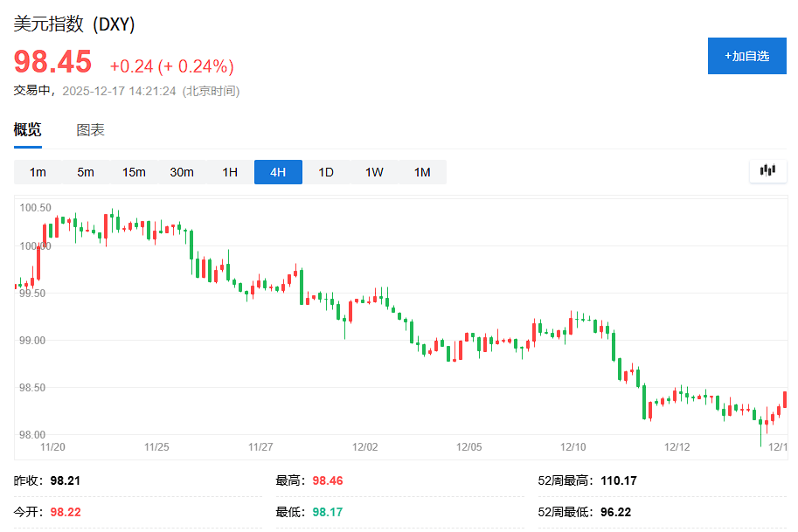Click the +加自选 button
The image size is (798, 532).
tap(746, 56)
